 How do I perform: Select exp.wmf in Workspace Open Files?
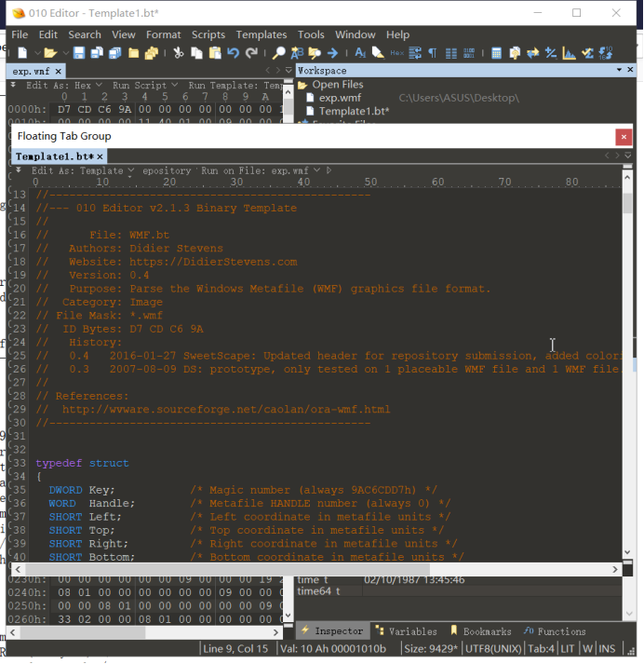point(340,98)
